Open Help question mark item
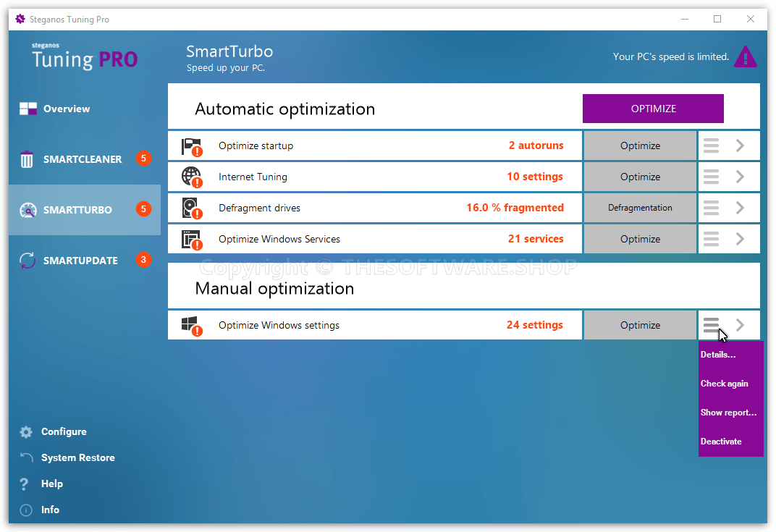The width and height of the screenshot is (776, 532). [25, 484]
